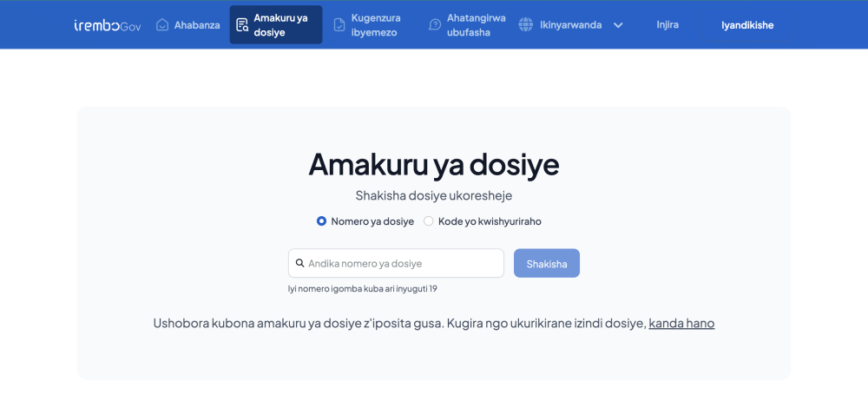Select the Nomero ya dosiye radio button
This screenshot has width=868, height=401.
[x=321, y=221]
